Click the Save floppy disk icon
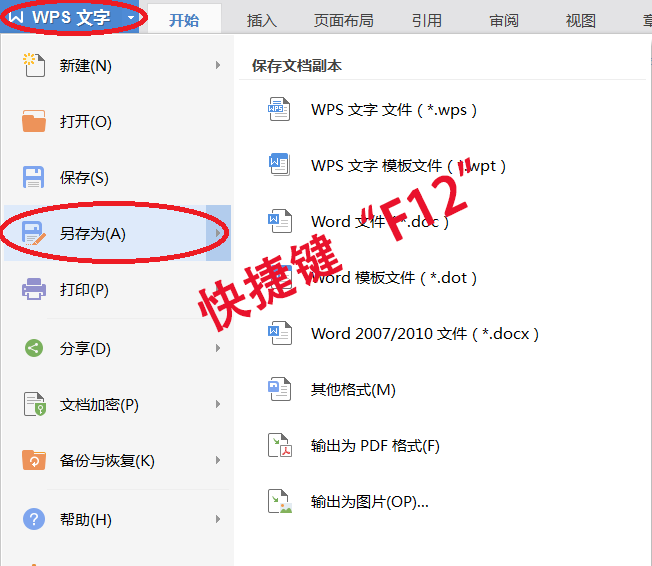Screen dimensions: 652x566 point(33,177)
